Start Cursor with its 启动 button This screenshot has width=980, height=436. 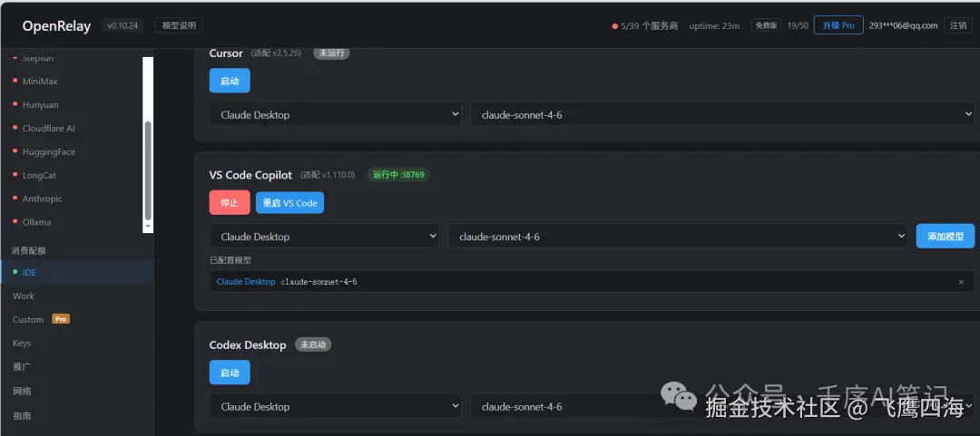(x=230, y=81)
